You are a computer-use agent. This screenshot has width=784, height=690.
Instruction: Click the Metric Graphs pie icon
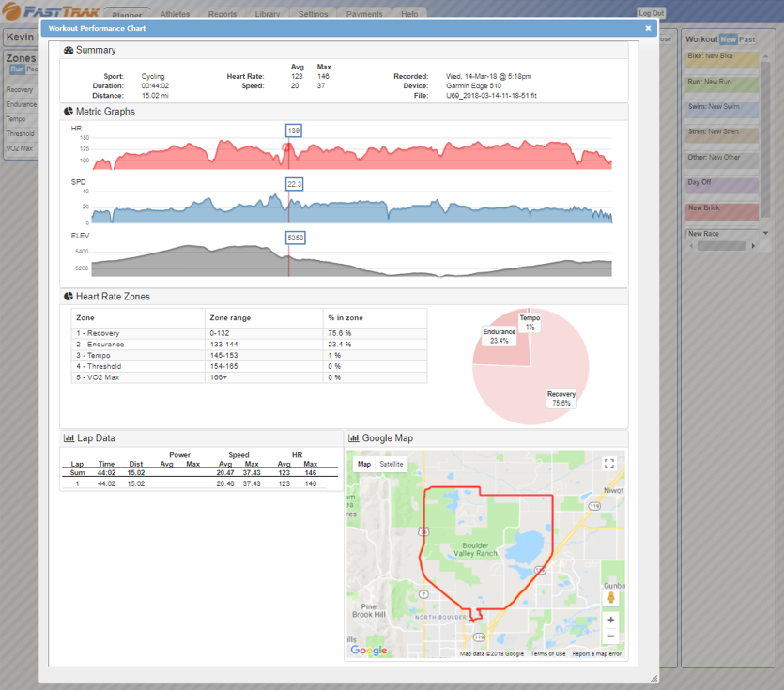coord(69,112)
